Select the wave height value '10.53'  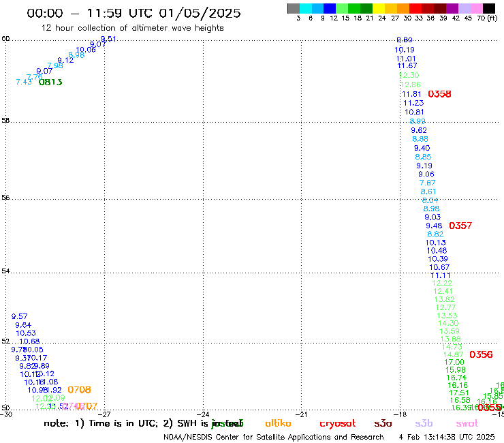coord(26,333)
